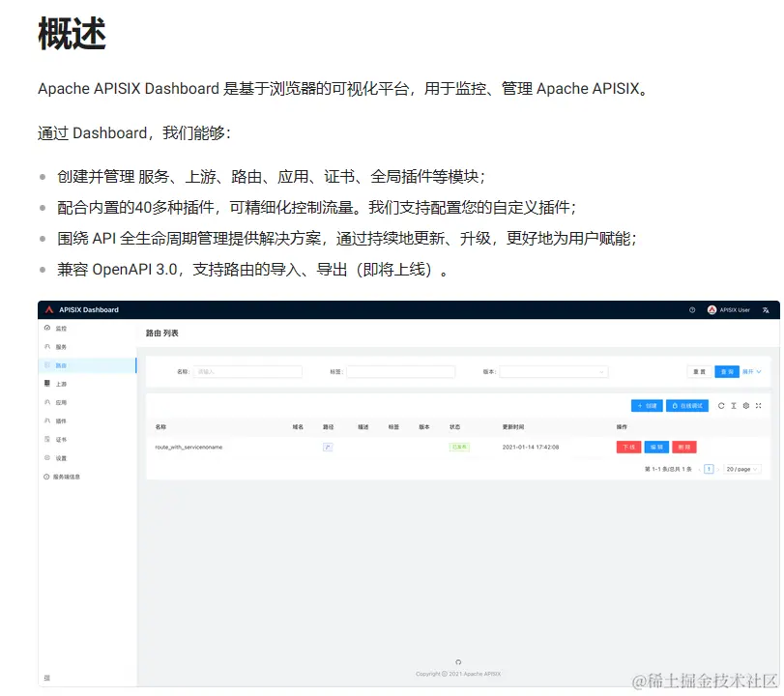Screen dimensions: 784x696
Task: Click the path tag icon in route row
Action: coord(328,447)
